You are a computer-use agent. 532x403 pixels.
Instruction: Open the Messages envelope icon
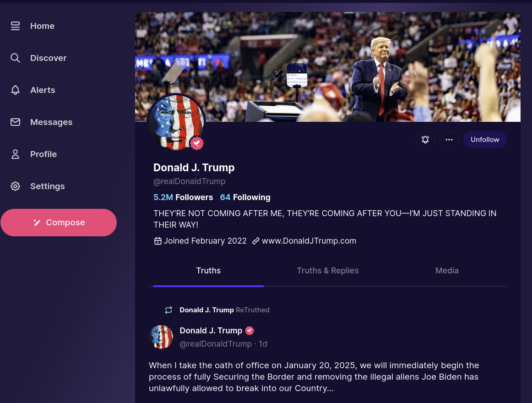(x=15, y=122)
